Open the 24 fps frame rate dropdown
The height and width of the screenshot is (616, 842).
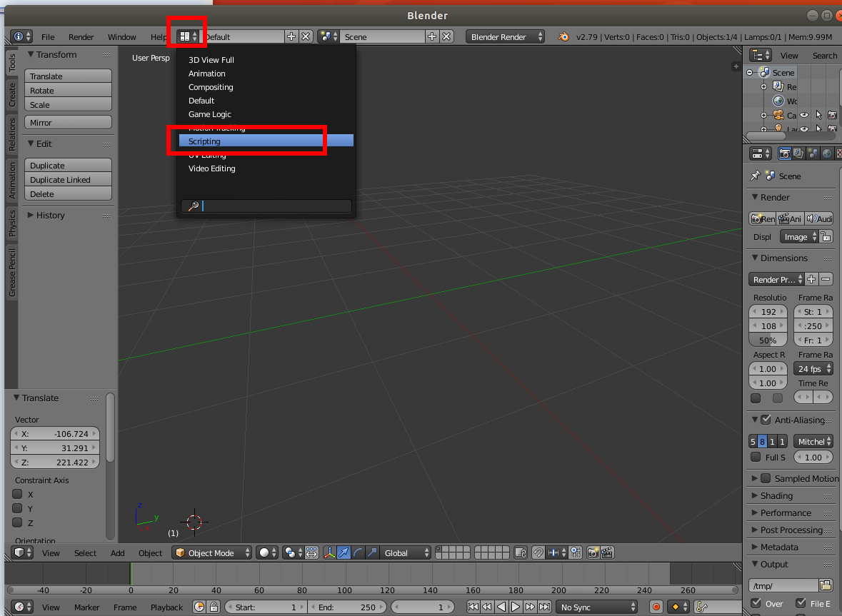(x=813, y=368)
